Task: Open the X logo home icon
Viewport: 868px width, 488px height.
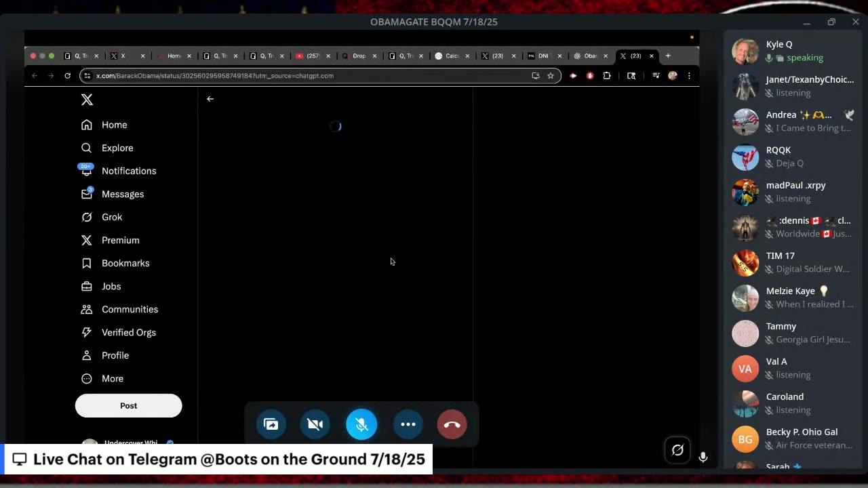Action: pos(87,100)
